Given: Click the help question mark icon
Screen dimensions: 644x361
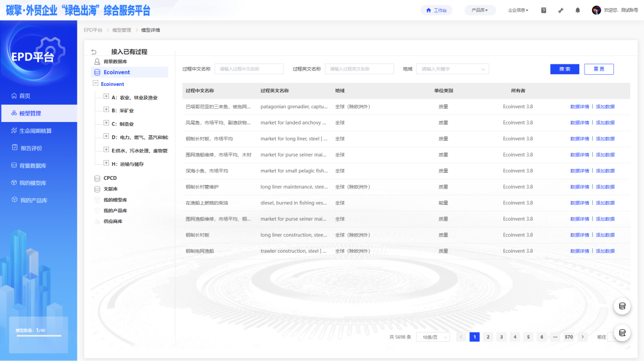Looking at the screenshot, I should point(544,10).
